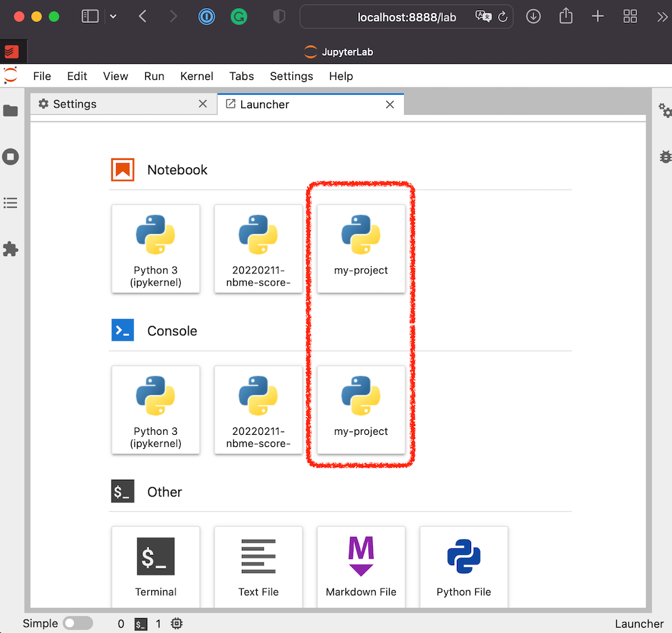Viewport: 672px width, 633px height.
Task: Click the localhost:8888/lab address bar
Action: click(x=407, y=17)
